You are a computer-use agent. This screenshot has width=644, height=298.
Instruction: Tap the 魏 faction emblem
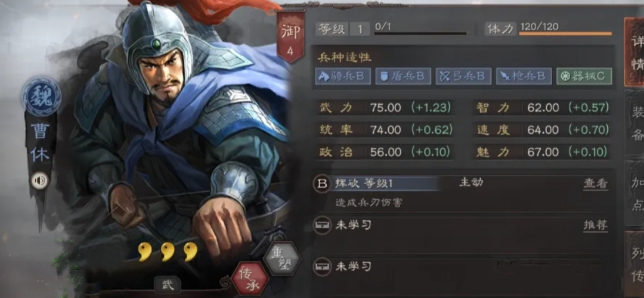pos(42,96)
